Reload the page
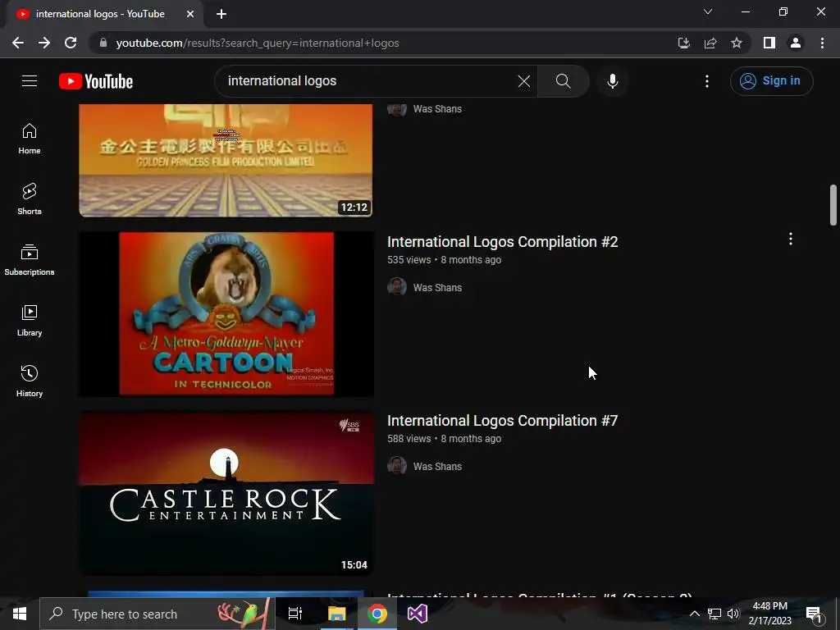840x630 pixels. pos(71,43)
